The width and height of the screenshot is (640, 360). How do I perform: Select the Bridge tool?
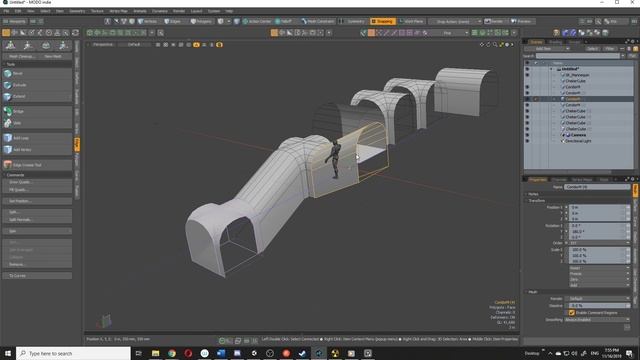pos(37,111)
